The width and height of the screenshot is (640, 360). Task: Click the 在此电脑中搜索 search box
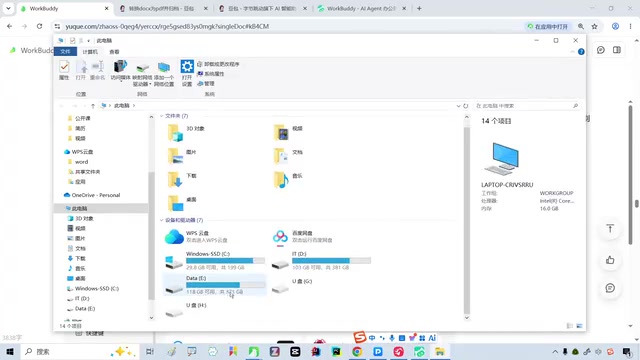pos(527,106)
